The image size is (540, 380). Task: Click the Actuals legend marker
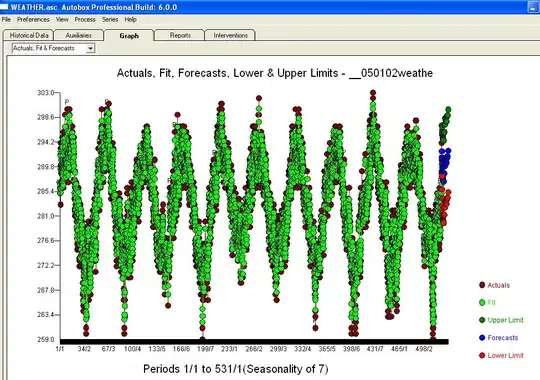[x=482, y=285]
